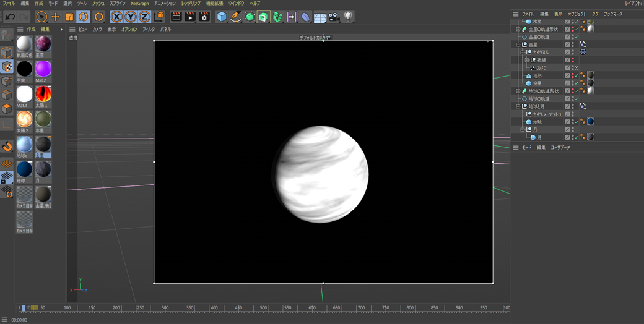
Task: Collapse the 地球と月 tree node
Action: tap(518, 106)
